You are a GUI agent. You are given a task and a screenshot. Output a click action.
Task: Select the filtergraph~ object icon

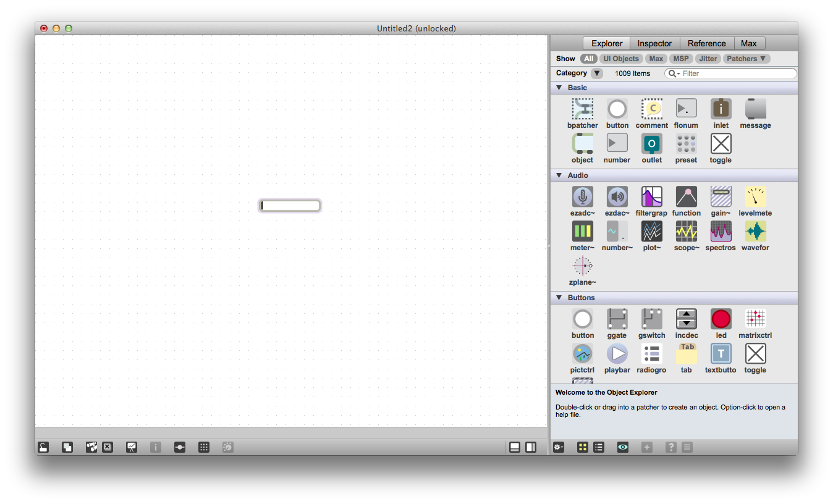tap(651, 197)
